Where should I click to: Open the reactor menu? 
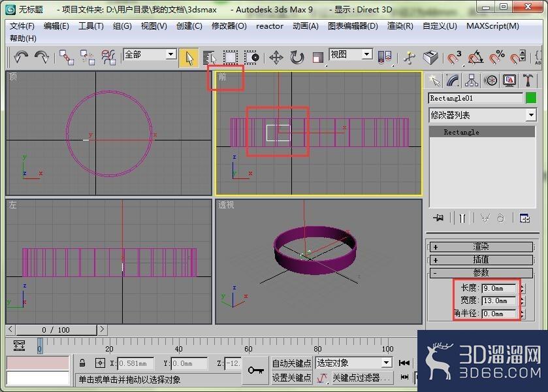[x=270, y=26]
